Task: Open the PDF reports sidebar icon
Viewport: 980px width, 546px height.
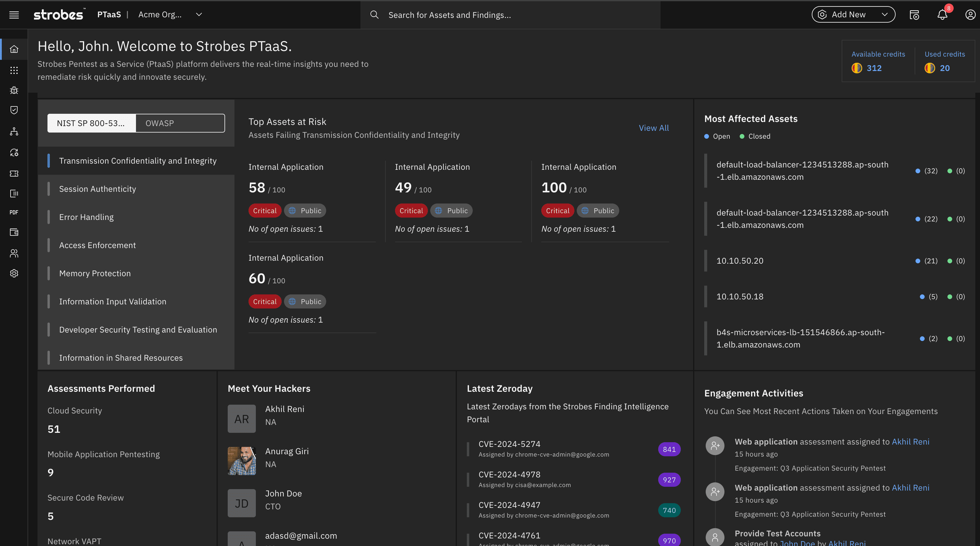Action: click(14, 213)
